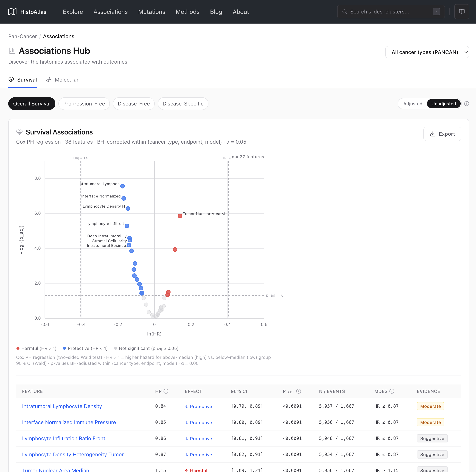Click the Pan-Cancer breadcrumb link
Viewport: 476px width, 472px height.
point(22,36)
